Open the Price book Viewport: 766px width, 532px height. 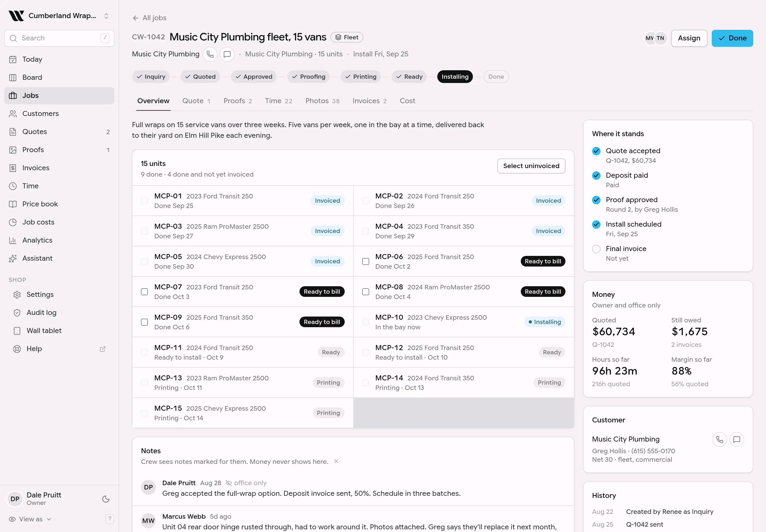(59, 204)
